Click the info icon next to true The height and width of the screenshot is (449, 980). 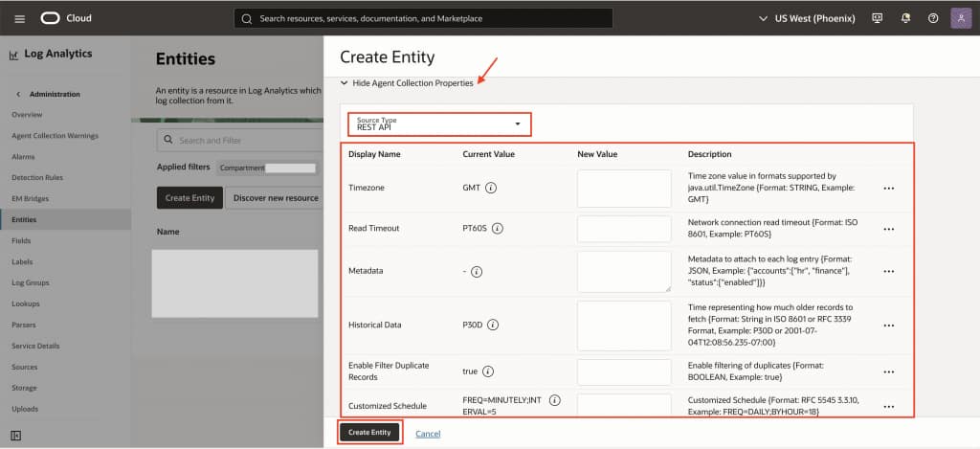tap(488, 371)
